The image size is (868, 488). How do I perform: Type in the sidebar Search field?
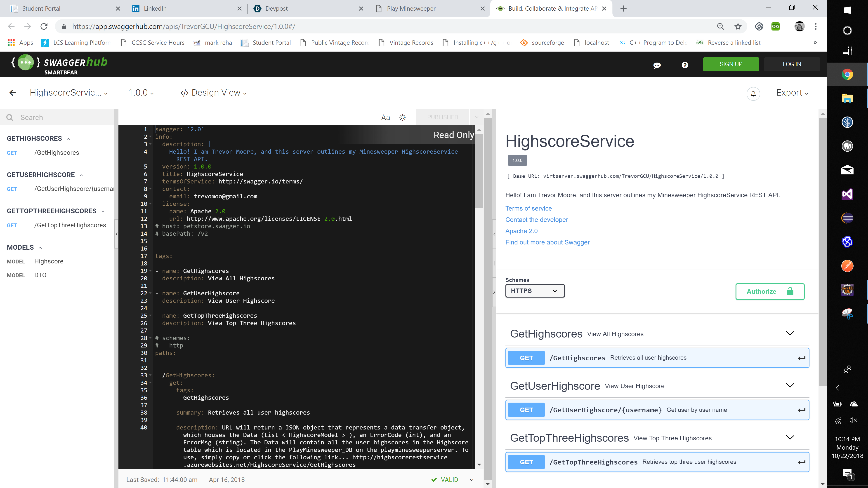pyautogui.click(x=64, y=117)
